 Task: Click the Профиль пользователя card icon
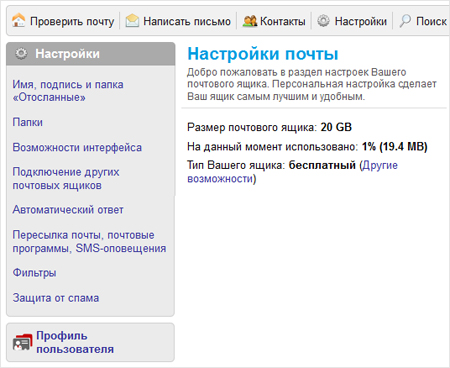[22, 342]
